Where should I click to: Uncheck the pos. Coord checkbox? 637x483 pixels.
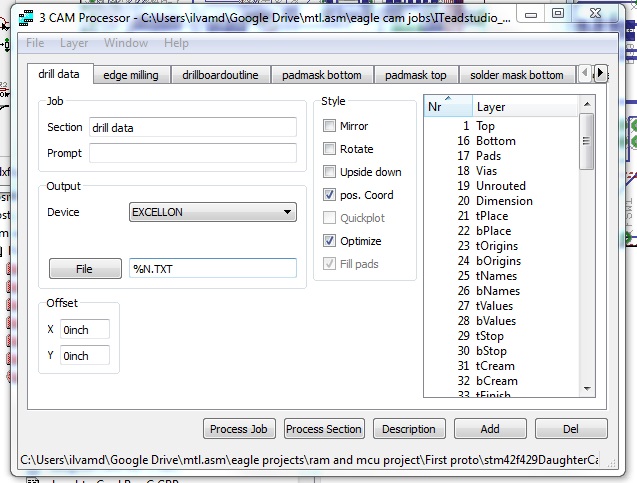point(330,195)
